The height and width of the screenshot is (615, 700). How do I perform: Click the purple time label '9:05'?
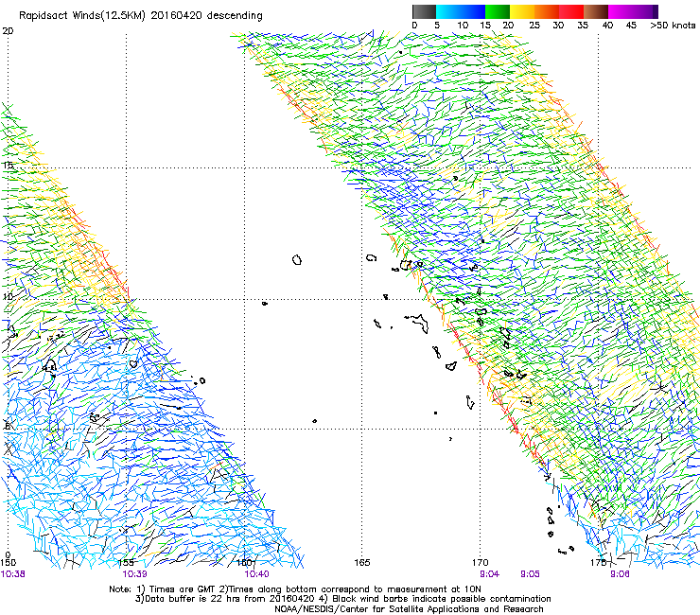(x=530, y=574)
